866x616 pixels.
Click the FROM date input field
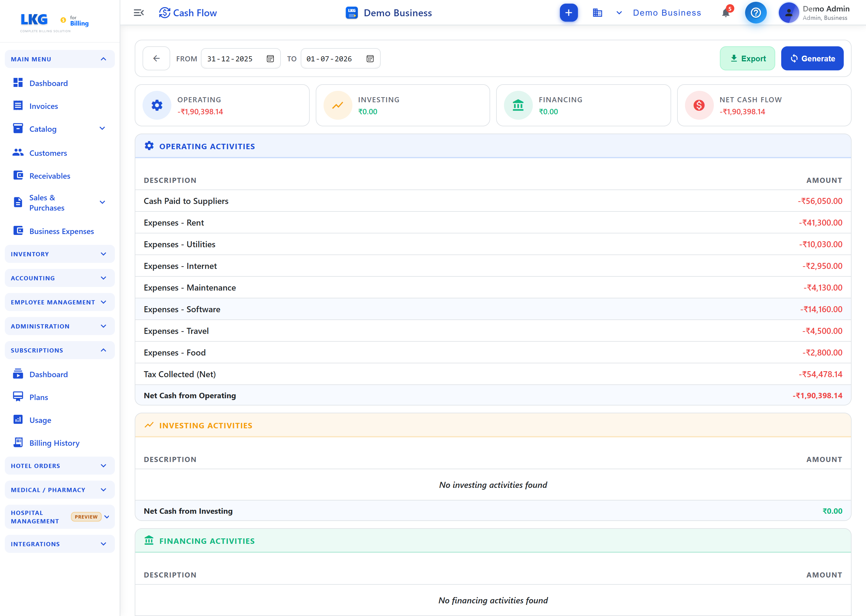click(240, 59)
